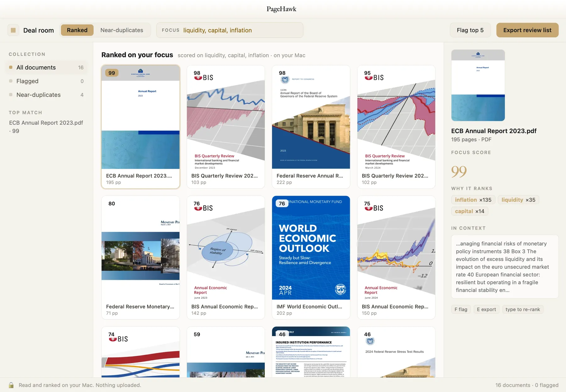Click the 195 pages · PDF text
566x392 pixels.
471,139
